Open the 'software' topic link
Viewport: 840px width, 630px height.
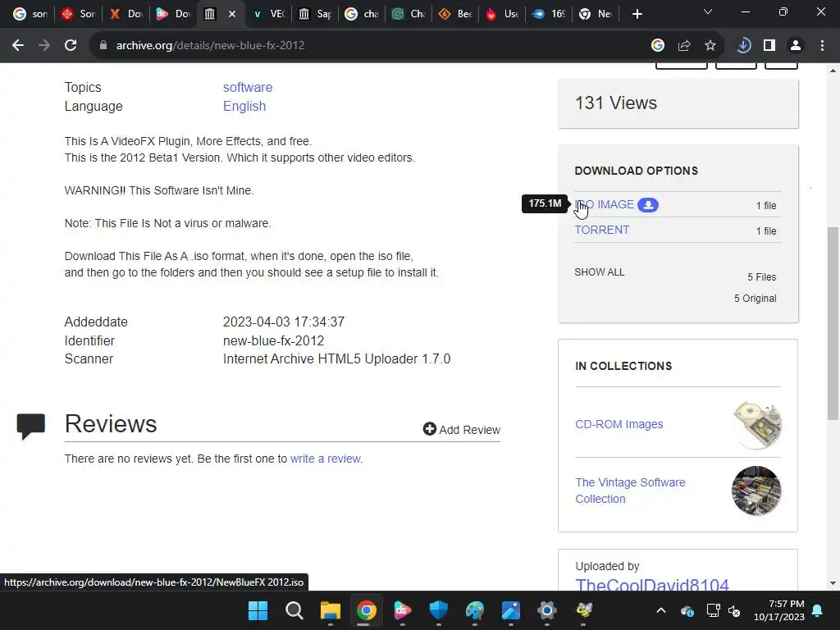[248, 87]
